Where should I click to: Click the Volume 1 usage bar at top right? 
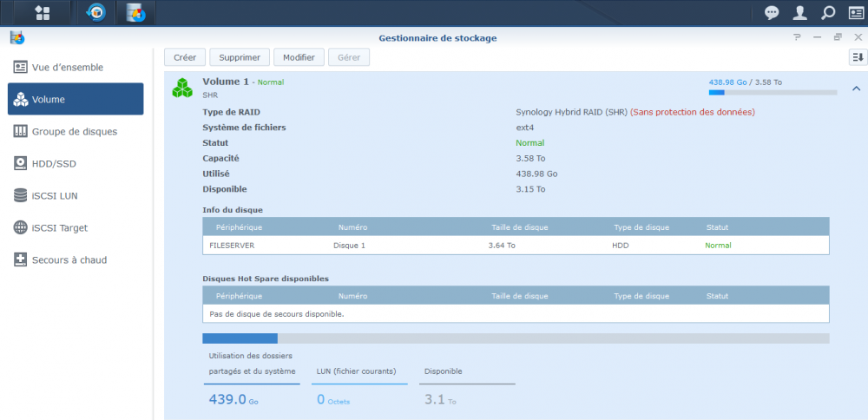tap(773, 92)
